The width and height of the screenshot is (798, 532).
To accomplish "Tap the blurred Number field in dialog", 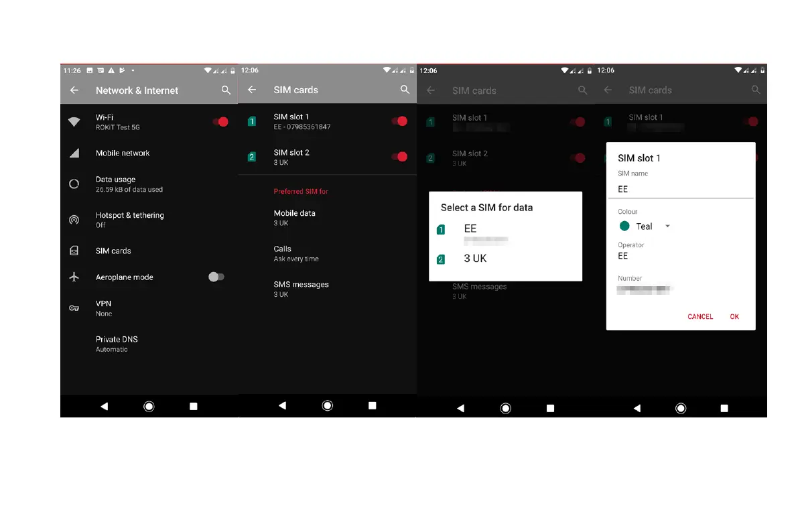I will pos(645,289).
